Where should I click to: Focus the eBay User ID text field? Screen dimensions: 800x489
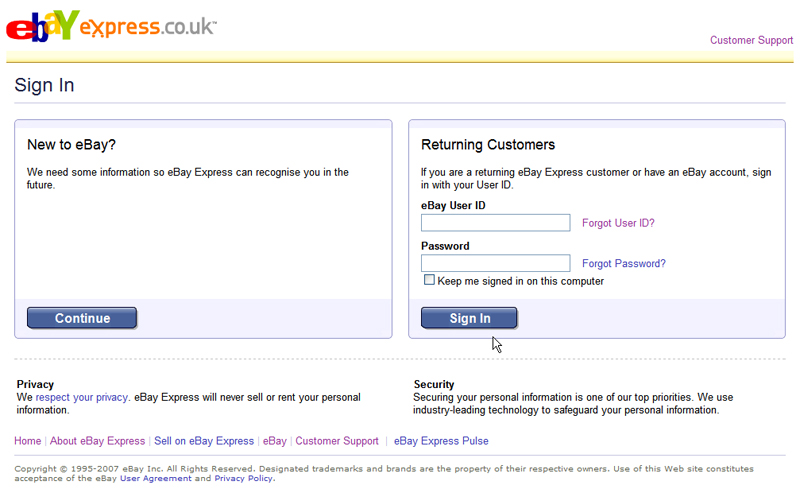(x=495, y=223)
